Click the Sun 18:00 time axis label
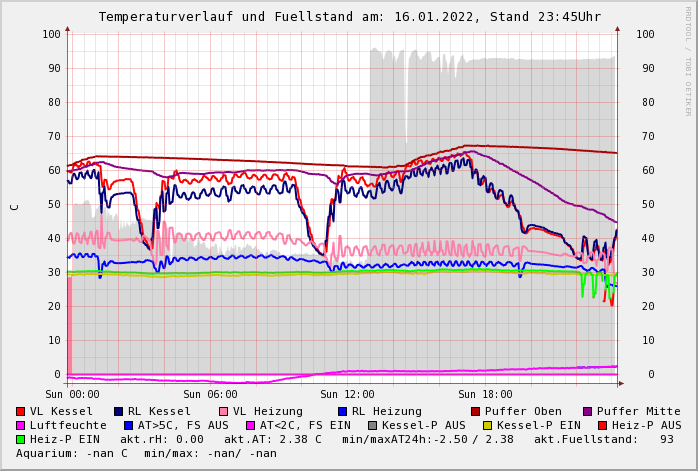This screenshot has height=471, width=698. pyautogui.click(x=485, y=395)
